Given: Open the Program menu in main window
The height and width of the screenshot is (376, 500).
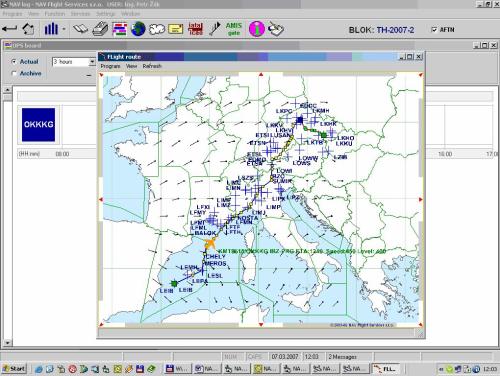Looking at the screenshot, I should click(x=12, y=14).
